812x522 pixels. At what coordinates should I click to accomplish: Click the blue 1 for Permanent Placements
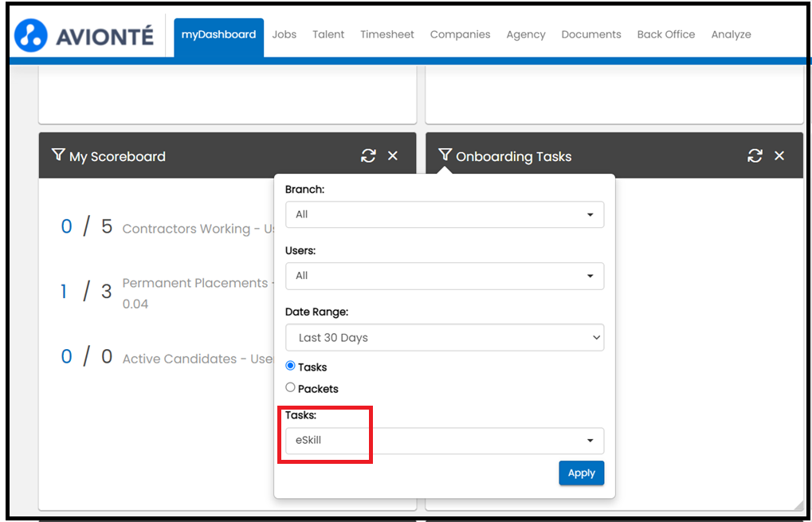65,292
